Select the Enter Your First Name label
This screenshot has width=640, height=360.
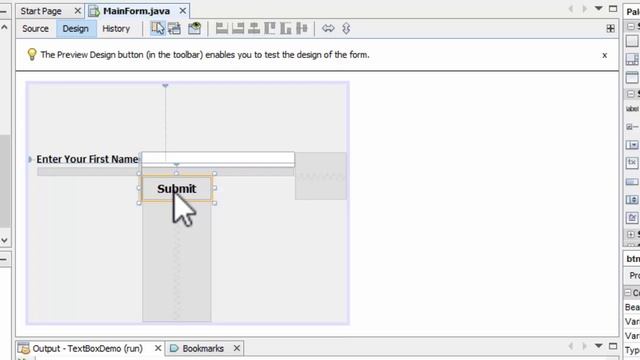[x=87, y=159]
